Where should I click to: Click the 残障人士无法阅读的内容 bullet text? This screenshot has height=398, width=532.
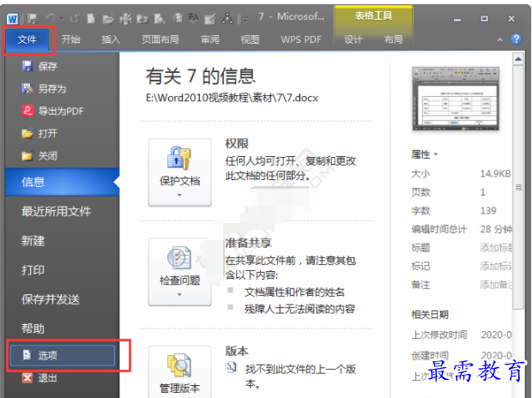coord(299,309)
